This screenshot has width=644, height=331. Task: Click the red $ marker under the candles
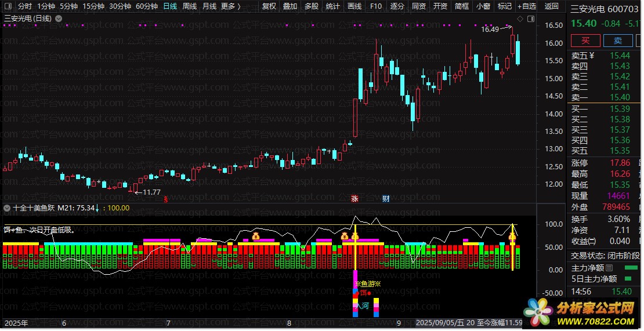[x=166, y=198]
